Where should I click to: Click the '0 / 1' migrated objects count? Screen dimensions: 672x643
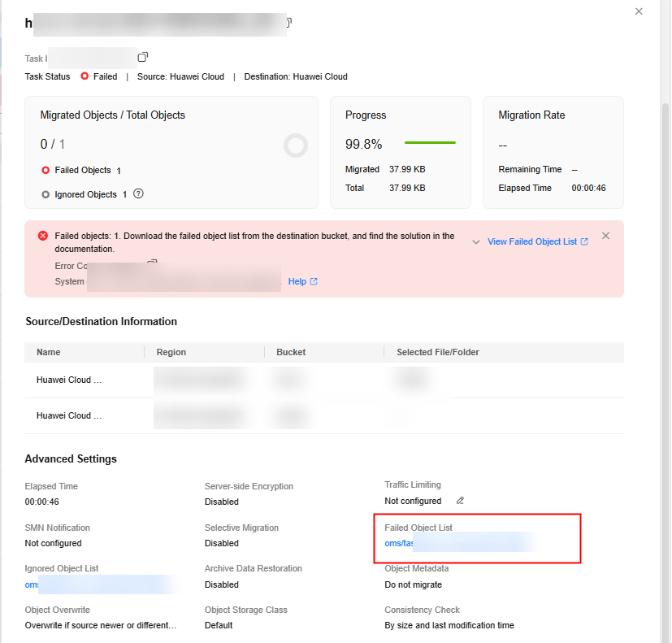point(53,144)
